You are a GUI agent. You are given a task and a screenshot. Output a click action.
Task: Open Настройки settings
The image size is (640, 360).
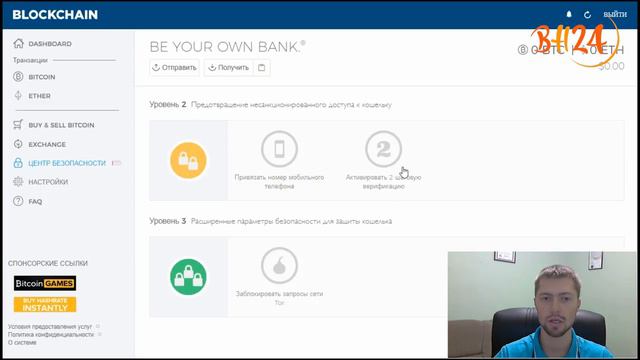48,182
